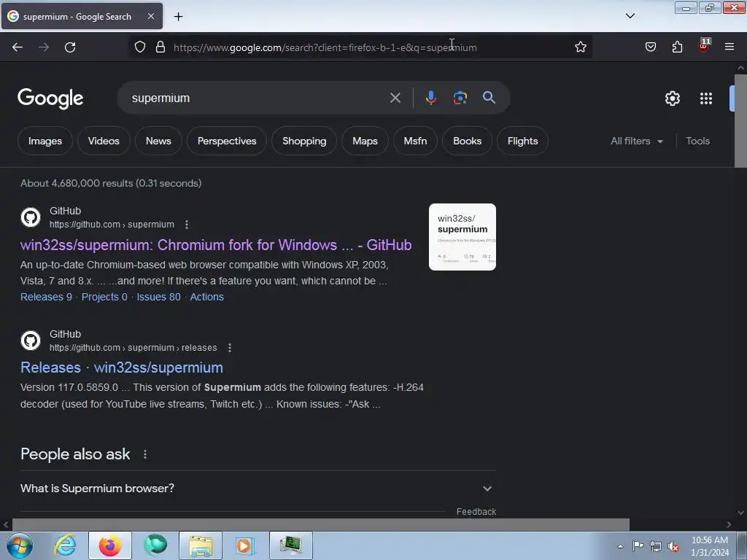Screen dimensions: 747x560
Task: View site security lock info
Action: point(160,47)
